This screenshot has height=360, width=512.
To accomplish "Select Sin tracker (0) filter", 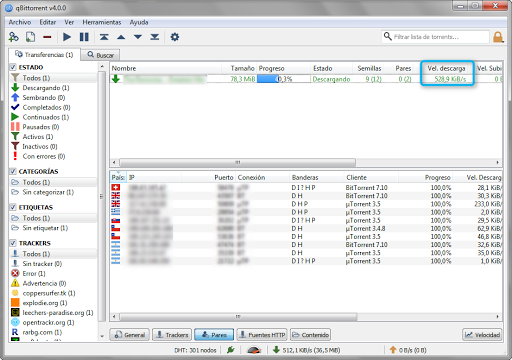I will (53, 264).
